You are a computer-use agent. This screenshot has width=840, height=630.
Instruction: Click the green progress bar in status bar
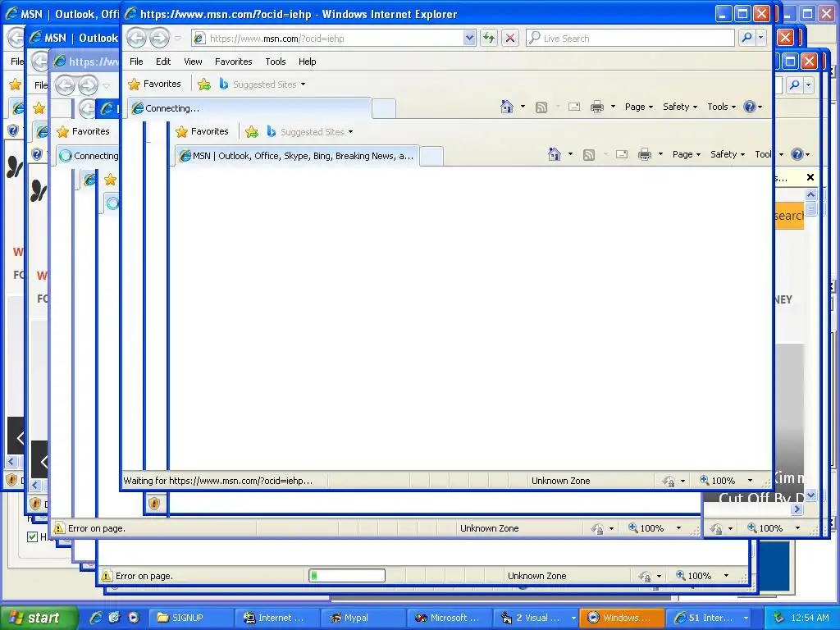[x=347, y=576]
